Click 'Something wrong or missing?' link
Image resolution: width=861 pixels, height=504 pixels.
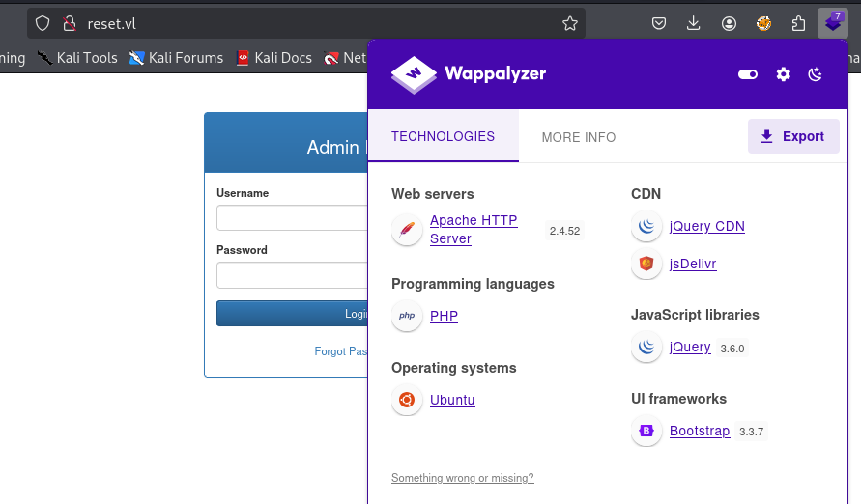pyautogui.click(x=462, y=478)
